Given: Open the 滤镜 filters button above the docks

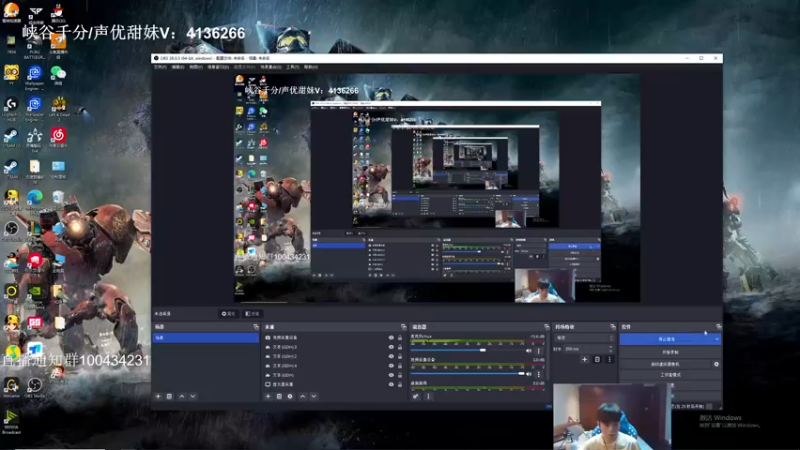Looking at the screenshot, I should 252,314.
